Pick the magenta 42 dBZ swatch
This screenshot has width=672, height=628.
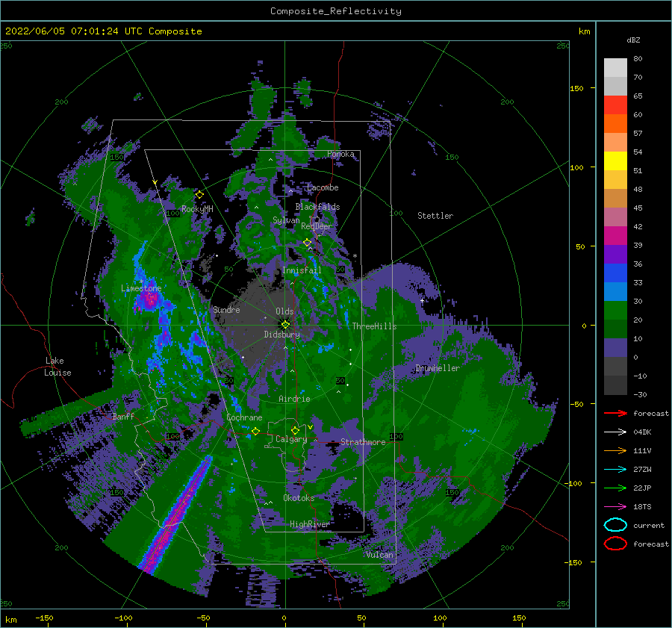615,235
